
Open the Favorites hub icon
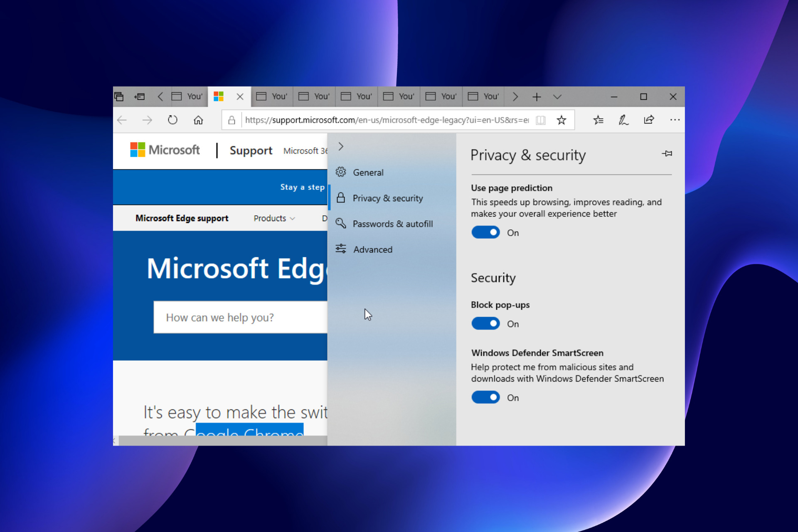598,120
